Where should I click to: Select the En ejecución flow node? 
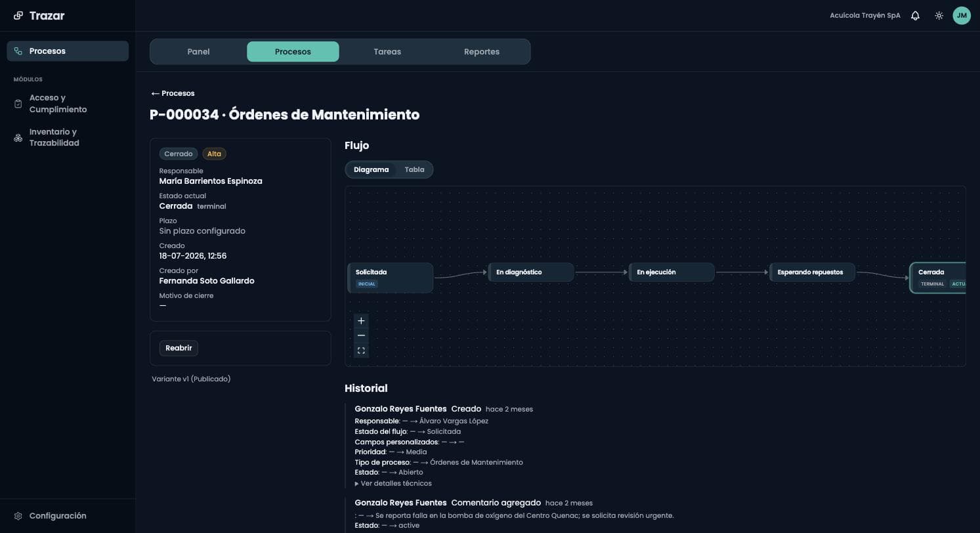point(671,272)
